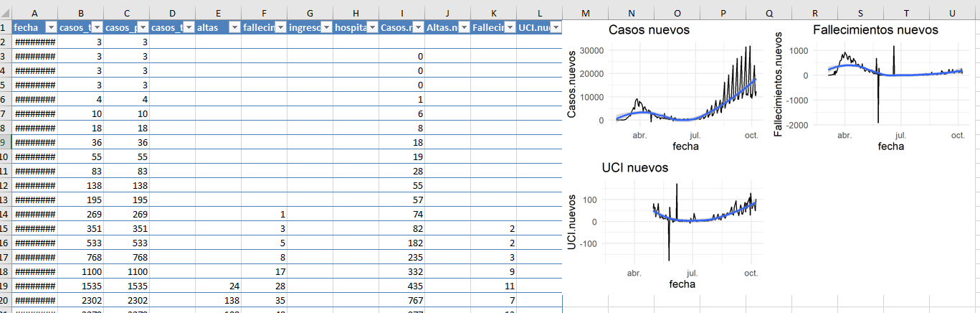Select the UCI nuevos chart image
980x313 pixels.
[x=662, y=225]
